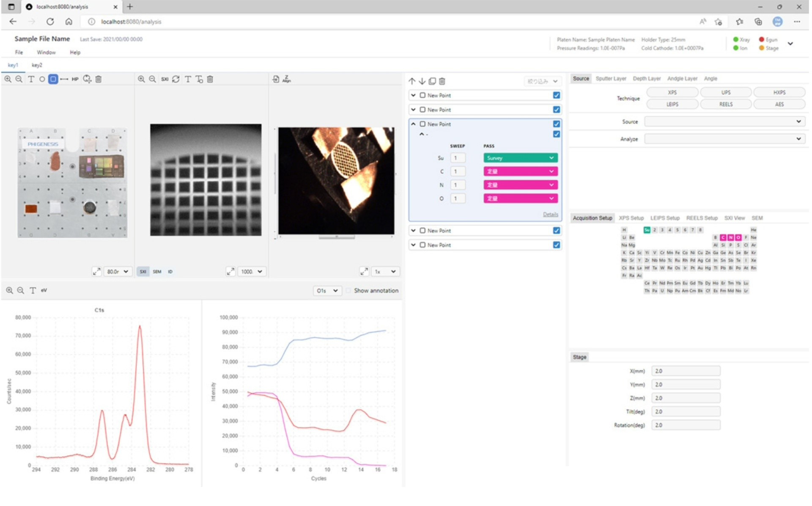812x506 pixels.
Task: Expand platen photo fullscreen next to 80.0r
Action: [x=96, y=272]
